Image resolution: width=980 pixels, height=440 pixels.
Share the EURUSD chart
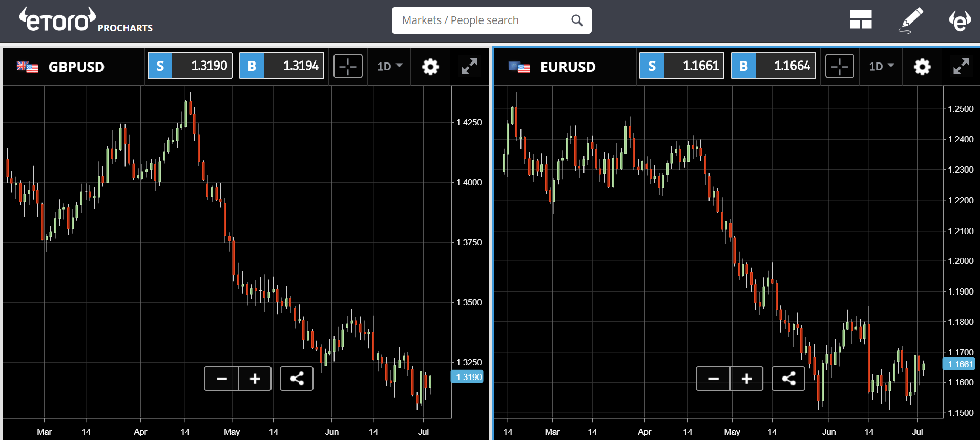(788, 379)
